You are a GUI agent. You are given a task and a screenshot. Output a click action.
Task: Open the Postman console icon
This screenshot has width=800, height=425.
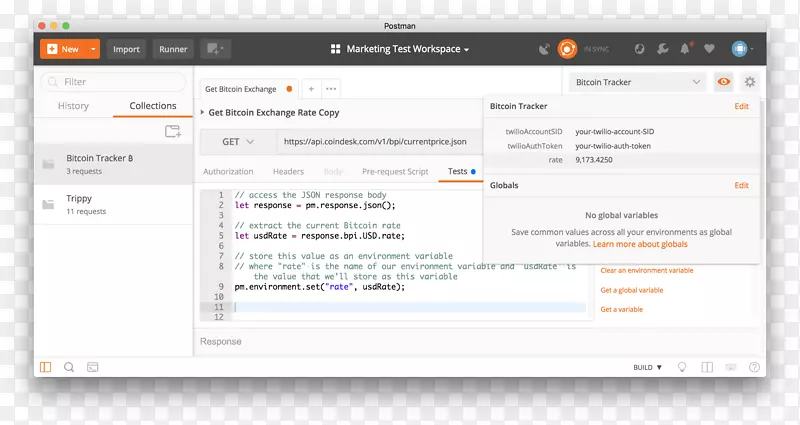93,367
